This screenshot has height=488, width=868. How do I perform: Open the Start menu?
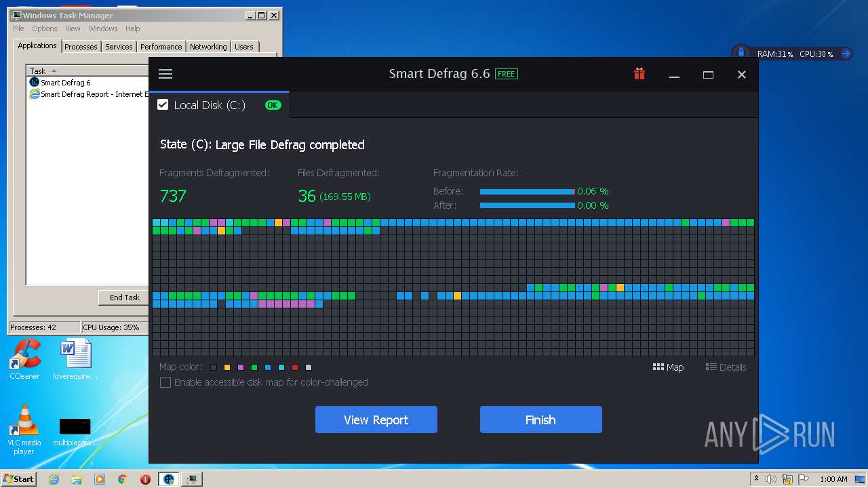pyautogui.click(x=19, y=479)
